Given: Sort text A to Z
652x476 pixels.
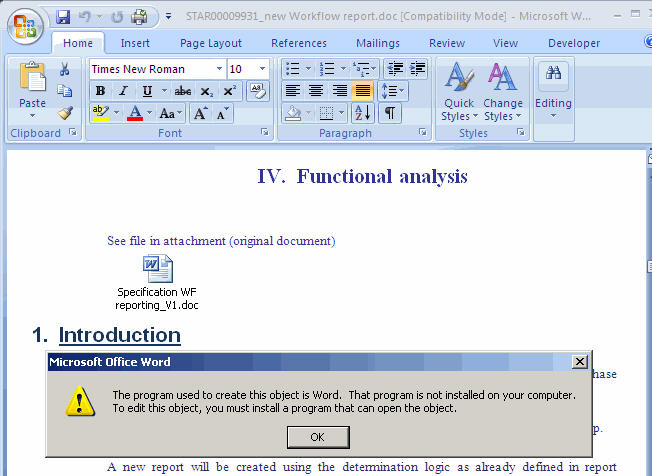Looking at the screenshot, I should point(363,113).
